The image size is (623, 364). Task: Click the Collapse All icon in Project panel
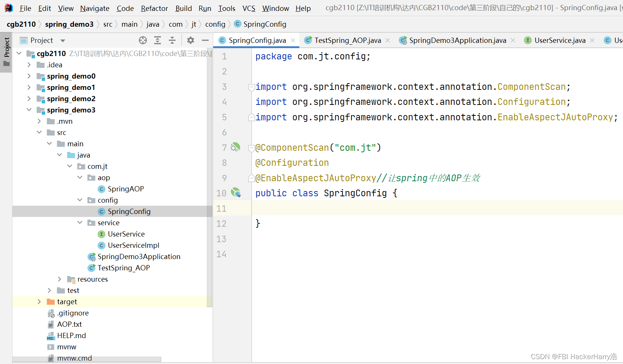172,40
